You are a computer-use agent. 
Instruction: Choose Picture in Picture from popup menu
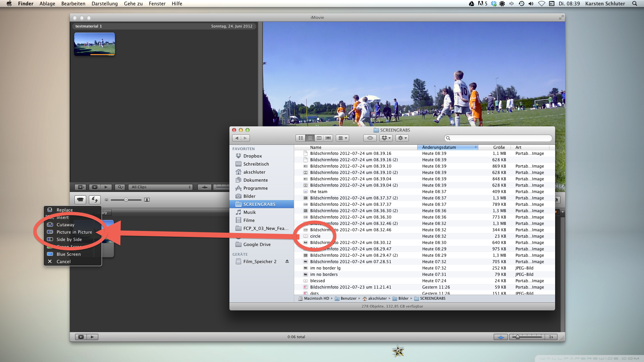pos(74,232)
